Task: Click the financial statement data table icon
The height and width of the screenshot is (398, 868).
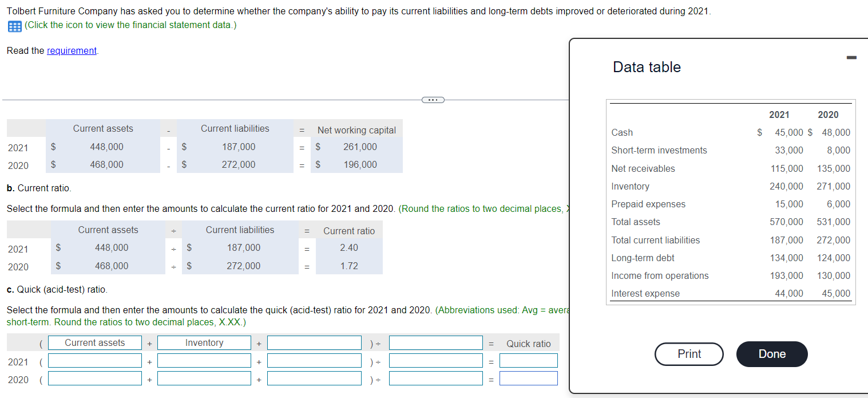Action: click(14, 25)
